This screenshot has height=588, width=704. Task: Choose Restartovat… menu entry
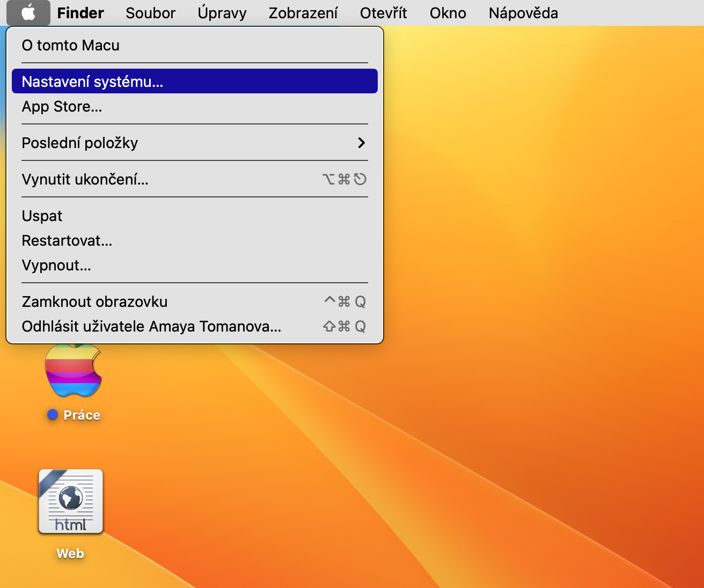tap(195, 240)
